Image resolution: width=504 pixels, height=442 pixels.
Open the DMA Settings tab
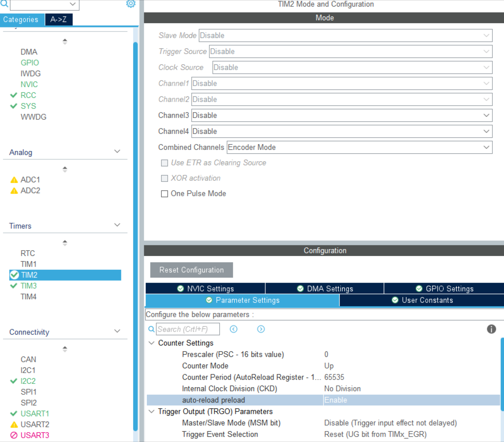[325, 289]
